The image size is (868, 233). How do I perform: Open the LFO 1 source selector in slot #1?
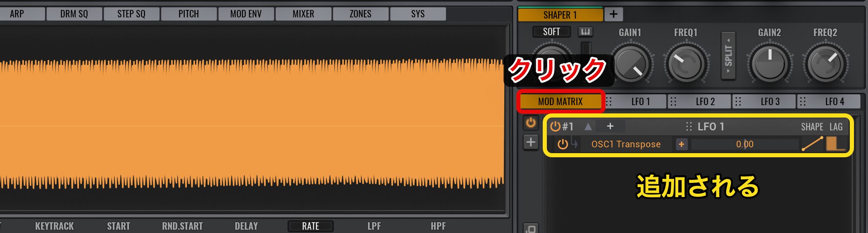tap(711, 126)
